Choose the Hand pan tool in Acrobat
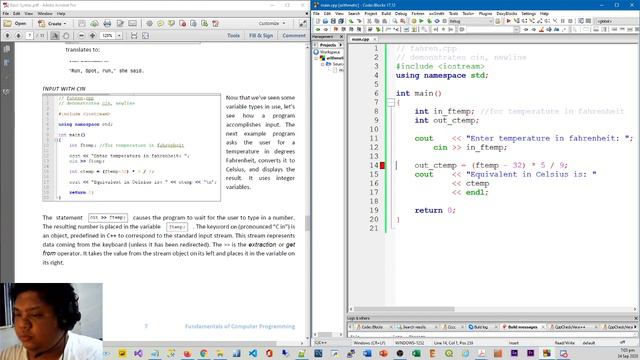This screenshot has width=640, height=360. coord(66,36)
